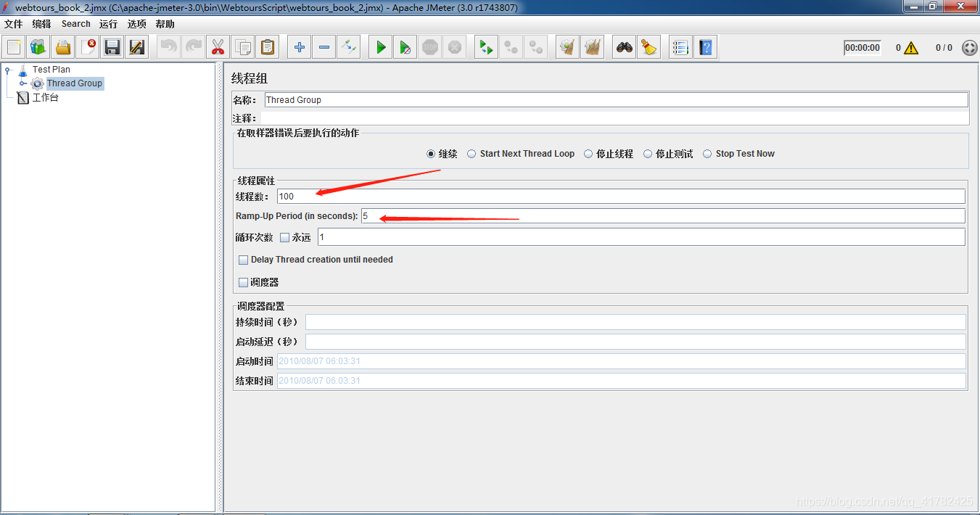Click the Redo arrow icon

click(194, 48)
